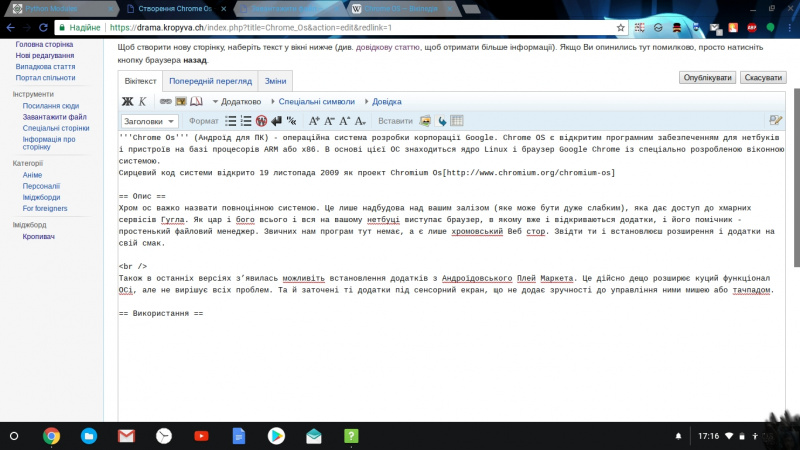Open the Заголовки heading dropdown
This screenshot has height=450, width=800.
tap(149, 121)
